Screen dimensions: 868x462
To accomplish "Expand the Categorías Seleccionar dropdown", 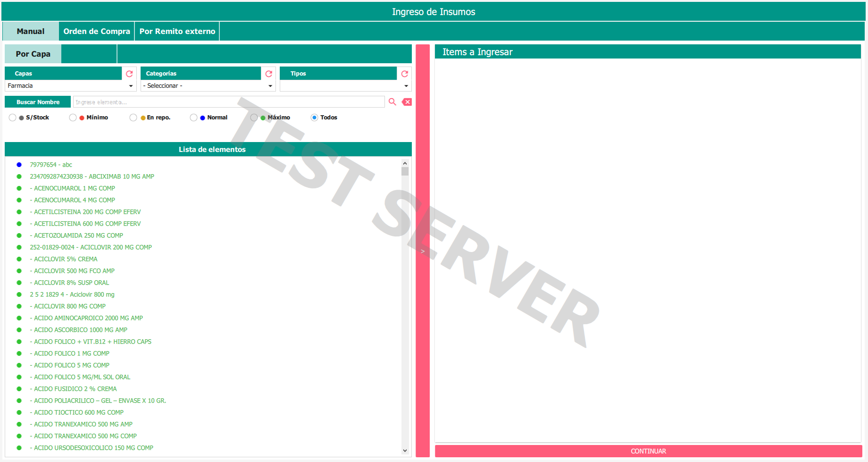I will [208, 86].
